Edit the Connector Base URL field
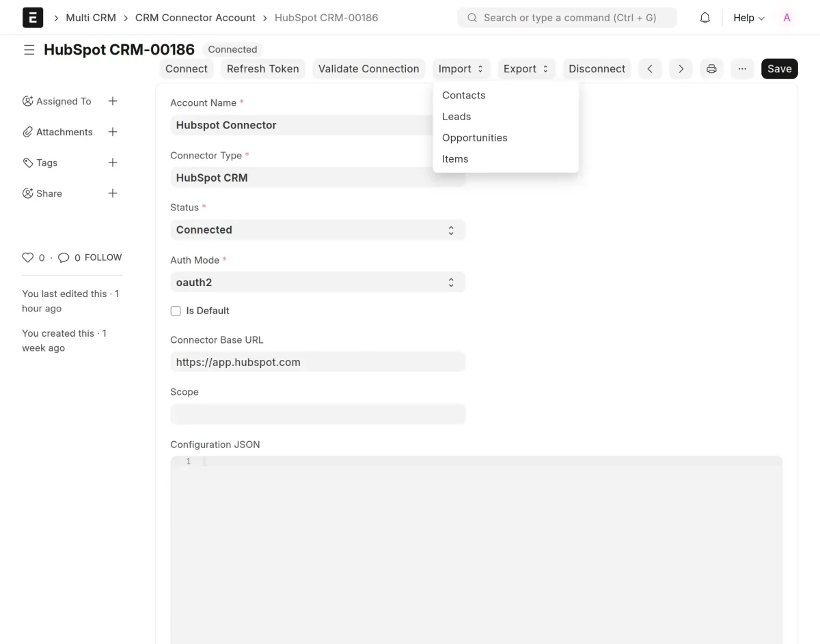 click(x=318, y=362)
